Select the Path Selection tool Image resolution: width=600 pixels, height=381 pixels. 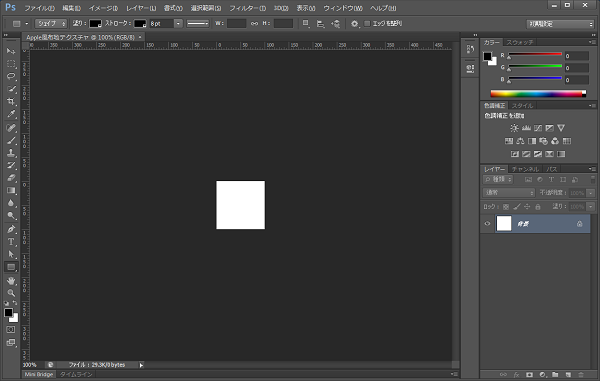[x=11, y=254]
